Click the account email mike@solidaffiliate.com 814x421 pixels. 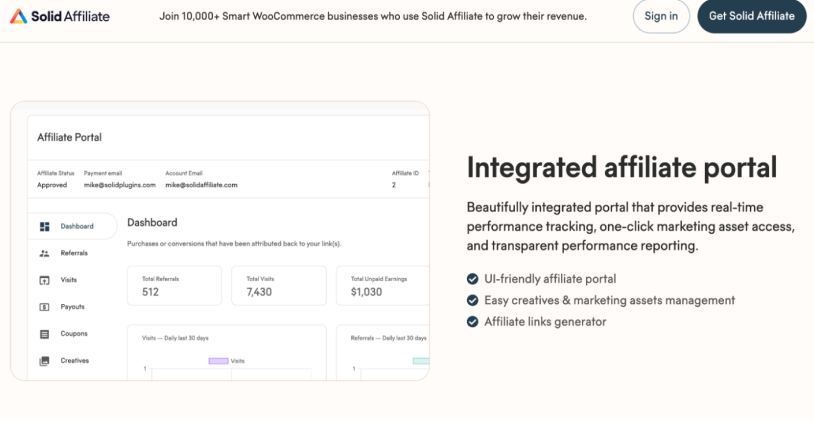click(201, 185)
